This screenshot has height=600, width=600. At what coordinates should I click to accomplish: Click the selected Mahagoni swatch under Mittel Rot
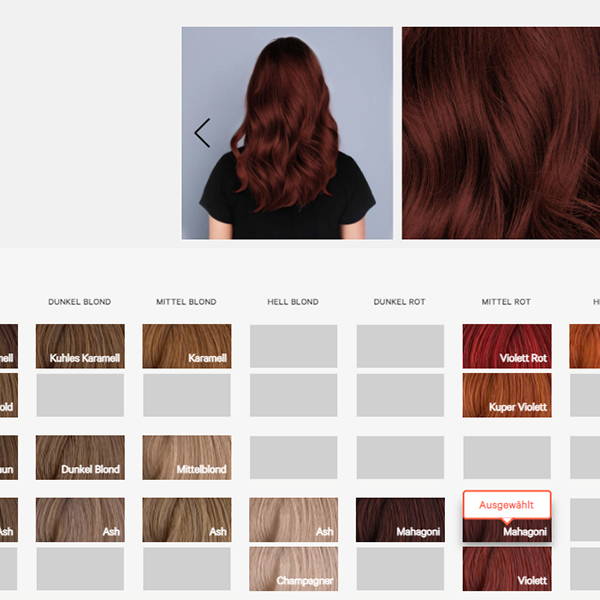(507, 531)
